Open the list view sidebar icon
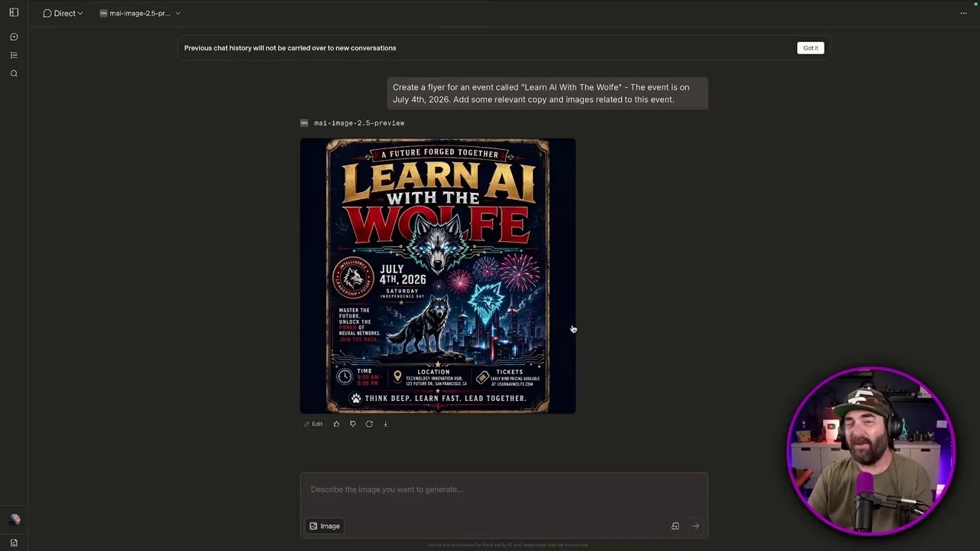The image size is (980, 551). point(14,55)
